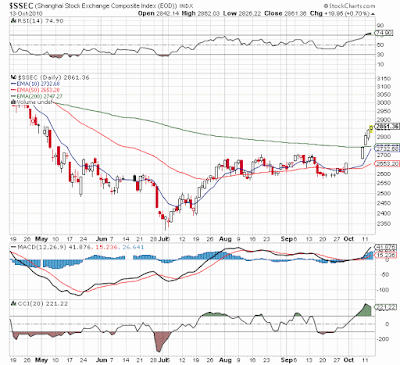Click the $SSEC (Daily) 2861.36 legend text
This screenshot has height=365, width=400.
pyautogui.click(x=53, y=77)
